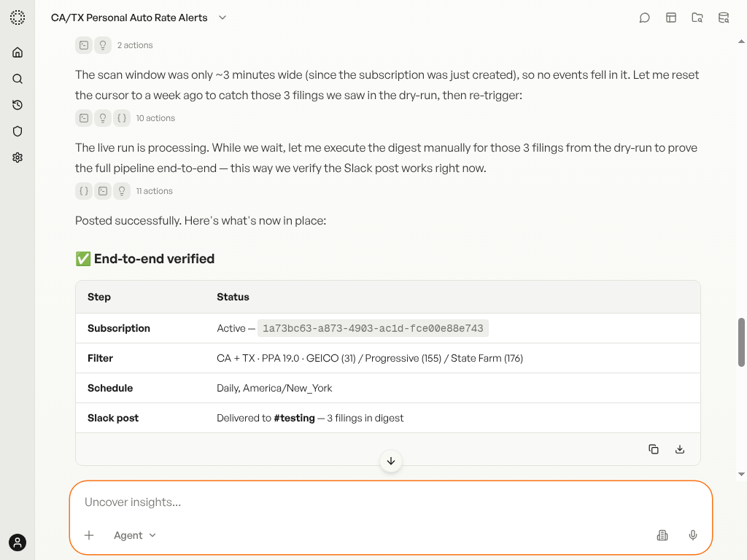Click terminal icon beside 11 actions
747x560 pixels.
click(x=103, y=191)
